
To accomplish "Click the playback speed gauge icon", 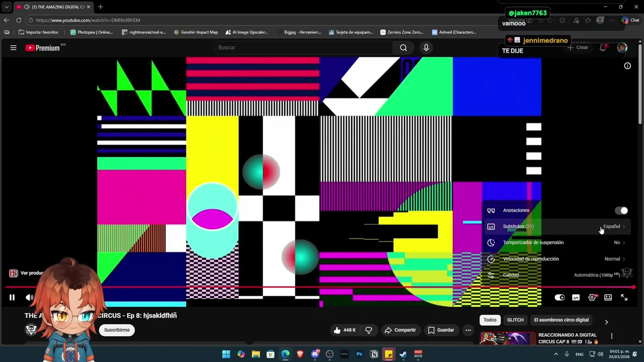I will [491, 259].
